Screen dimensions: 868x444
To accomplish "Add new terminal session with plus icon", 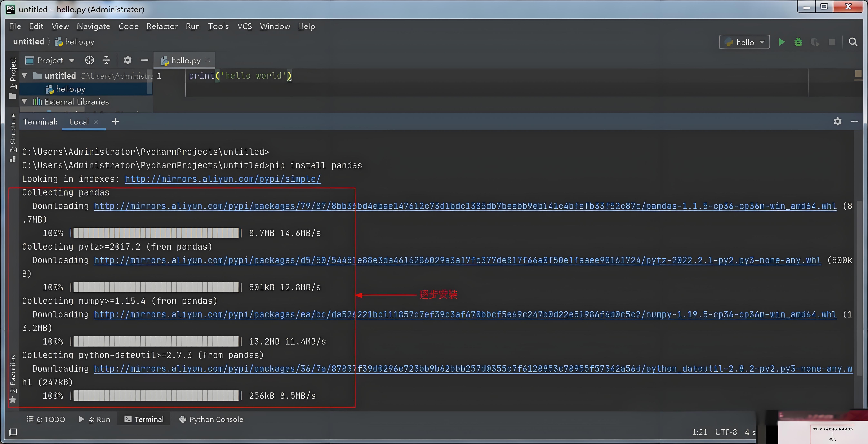I will tap(115, 121).
